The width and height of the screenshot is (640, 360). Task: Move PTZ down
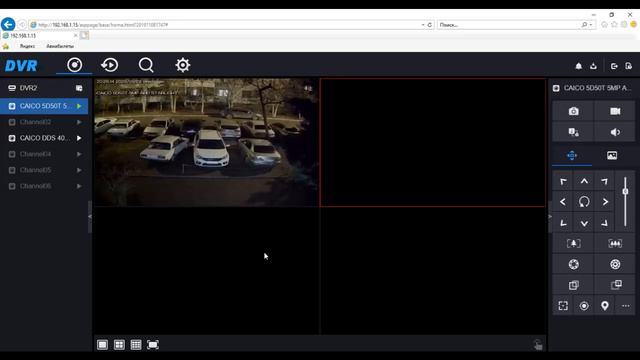[584, 223]
